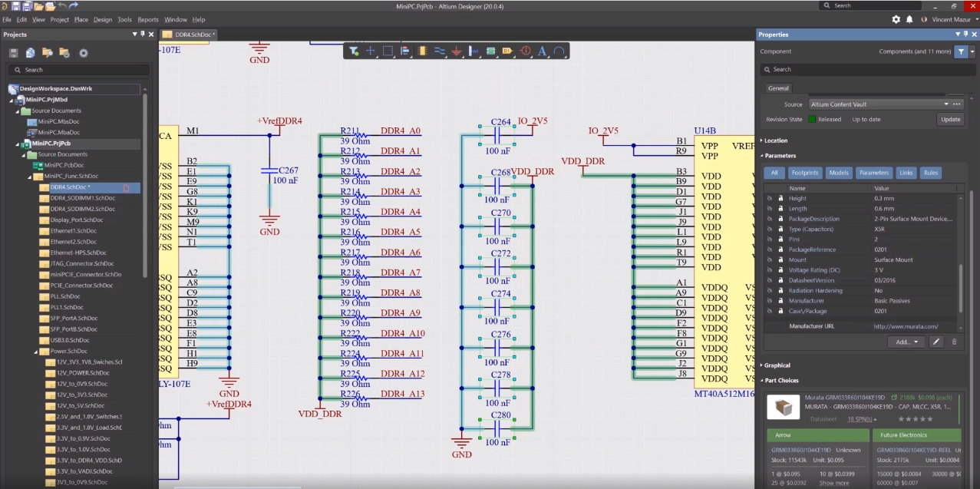980x489 pixels.
Task: Place a GND power port from active bar
Action: click(457, 51)
